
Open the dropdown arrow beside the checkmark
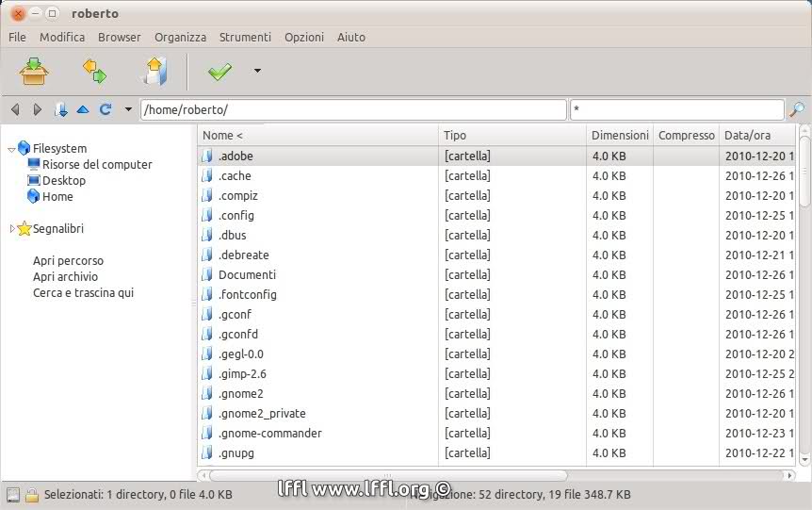click(257, 71)
